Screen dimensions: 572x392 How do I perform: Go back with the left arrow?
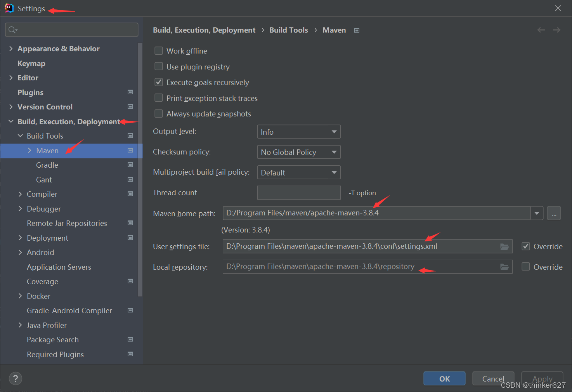[541, 30]
